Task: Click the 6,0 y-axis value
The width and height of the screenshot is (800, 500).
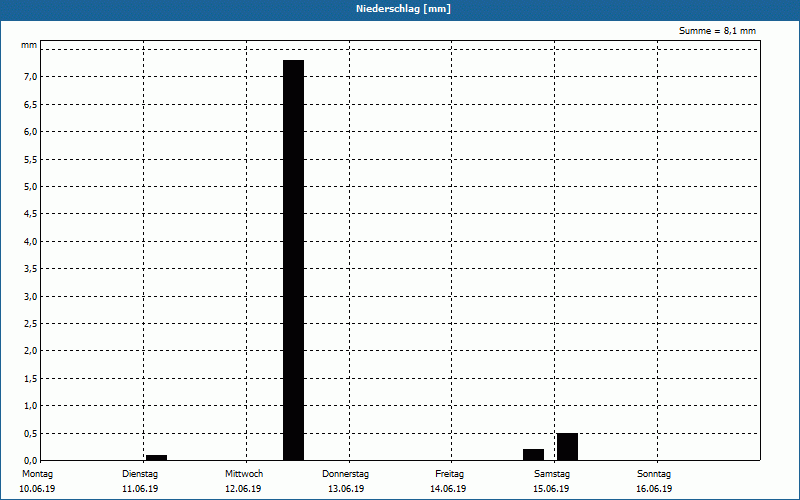Action: point(31,132)
